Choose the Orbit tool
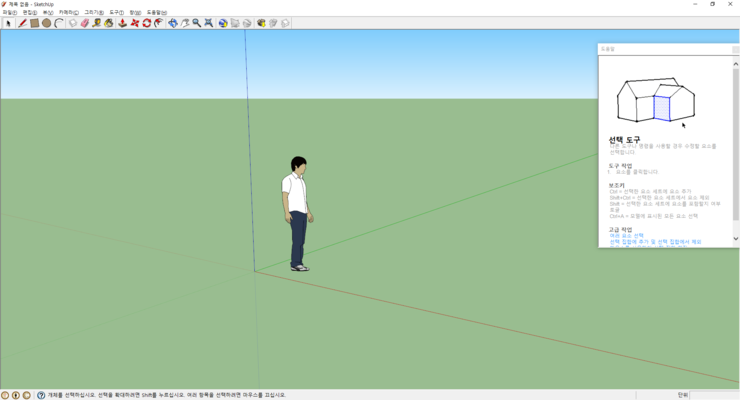 coord(173,23)
